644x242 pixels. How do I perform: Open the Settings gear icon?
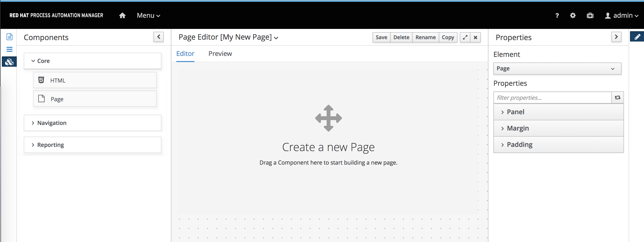point(573,15)
